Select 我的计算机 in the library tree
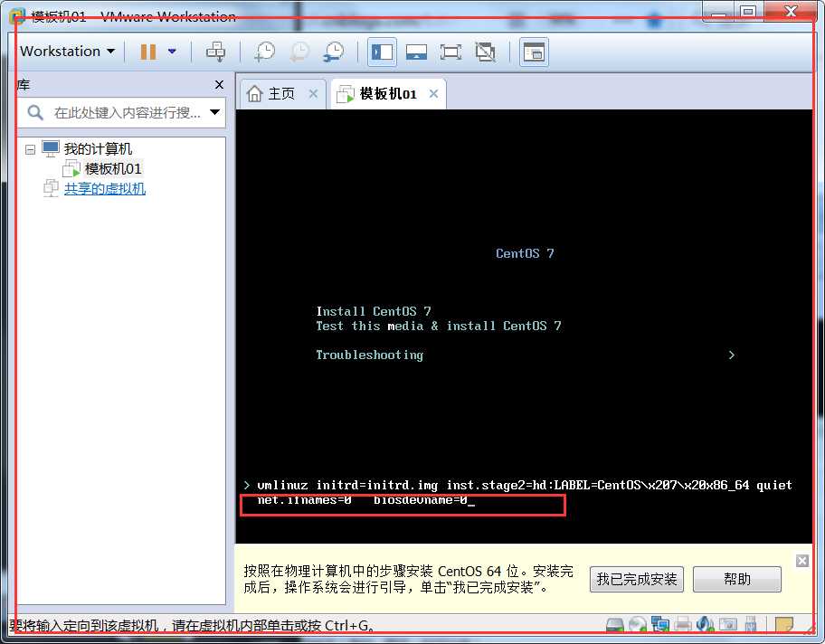Viewport: 825px width, 644px height. pyautogui.click(x=98, y=149)
